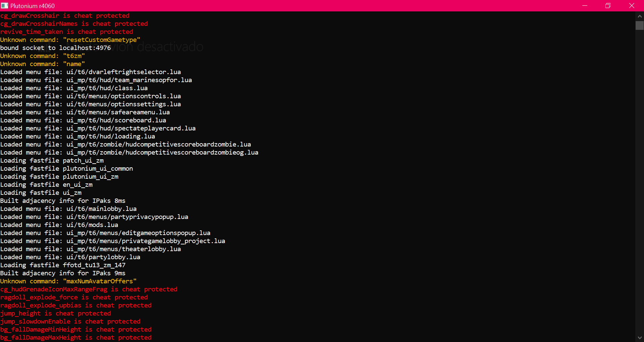Click the team_marinesopfor.lua log line

(96, 80)
